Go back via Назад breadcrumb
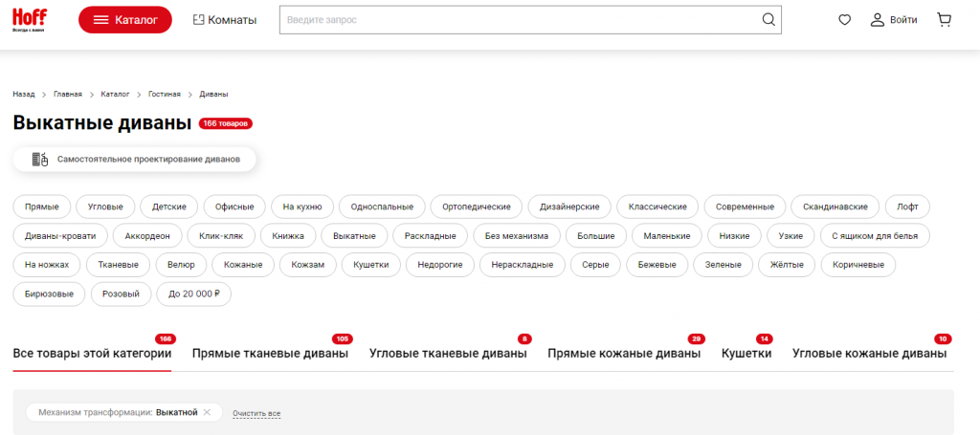 click(x=24, y=95)
